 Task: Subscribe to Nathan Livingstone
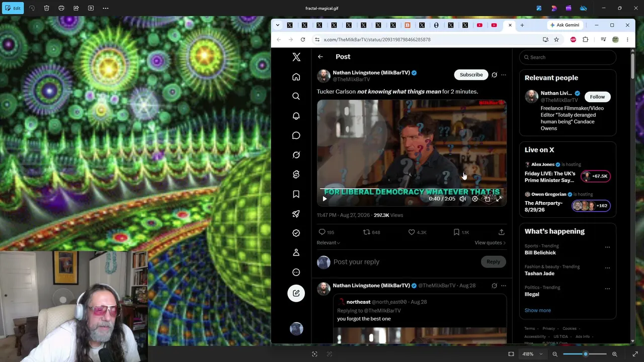tap(471, 75)
